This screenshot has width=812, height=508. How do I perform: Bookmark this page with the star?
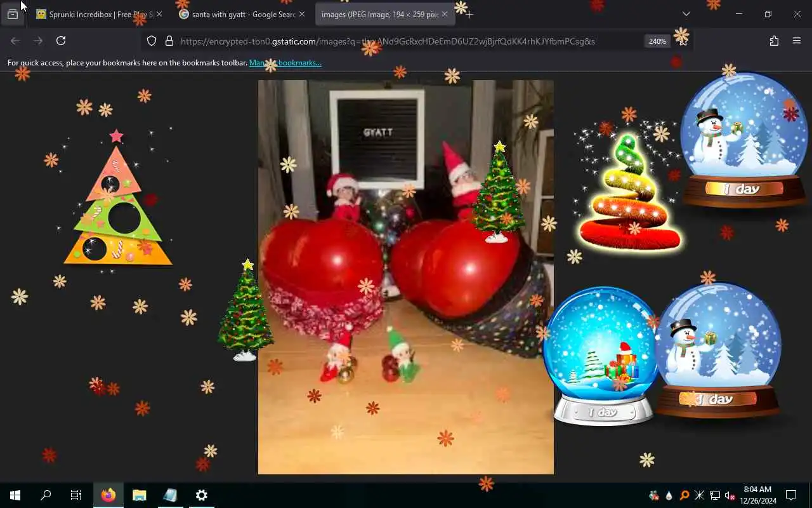[683, 41]
